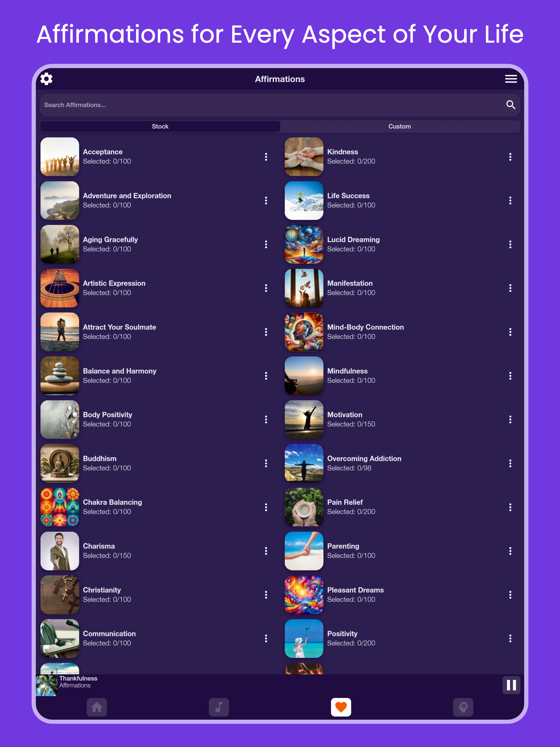Switch to the Custom tab
This screenshot has height=747, width=560.
(399, 126)
